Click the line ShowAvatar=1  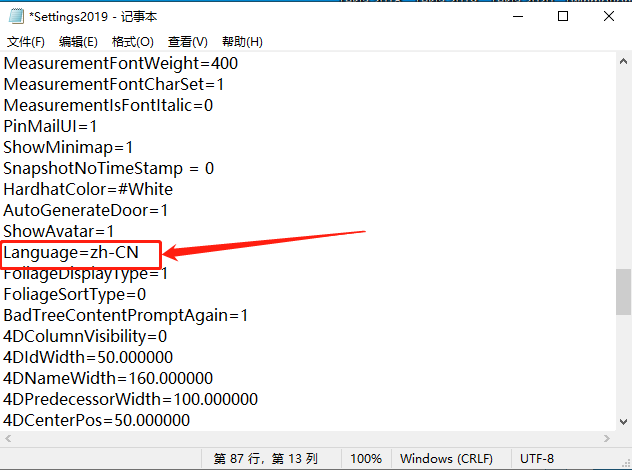(58, 231)
